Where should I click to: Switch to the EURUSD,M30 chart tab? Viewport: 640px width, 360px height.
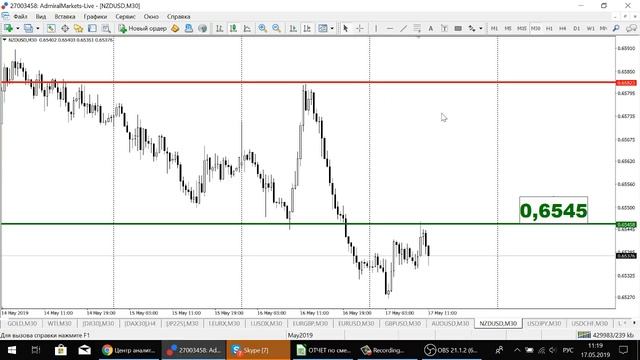pos(356,323)
